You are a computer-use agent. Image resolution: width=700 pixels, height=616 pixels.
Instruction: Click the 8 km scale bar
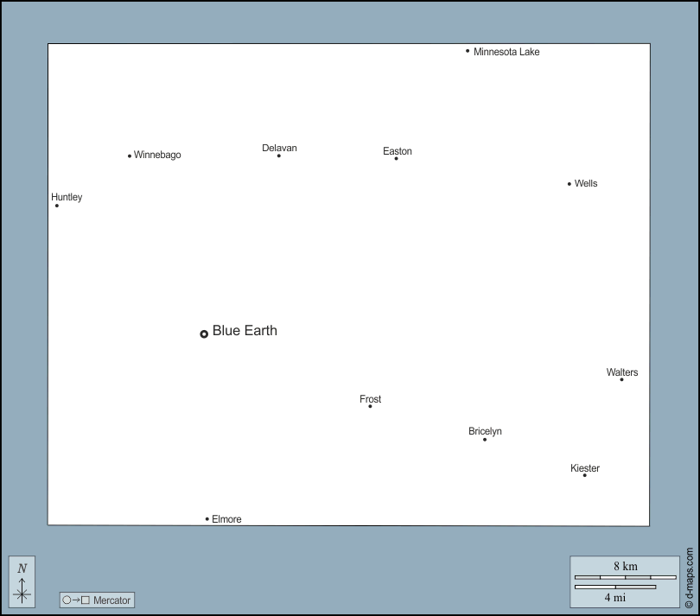click(625, 576)
